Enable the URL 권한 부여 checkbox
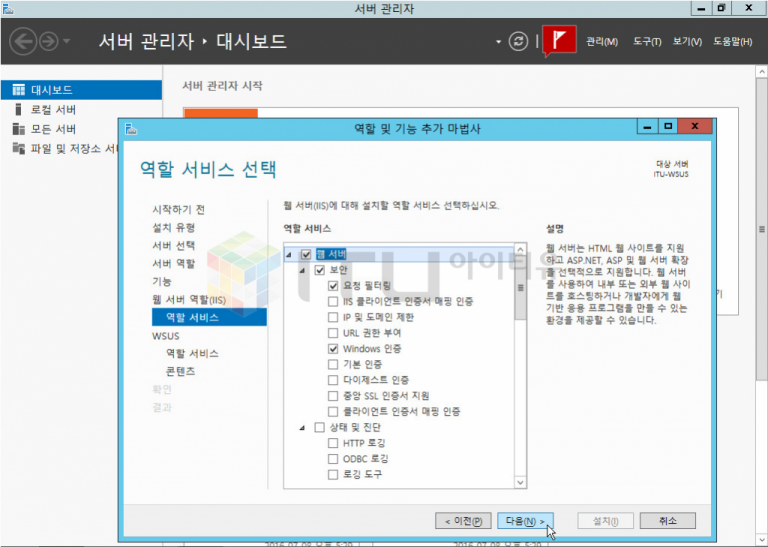Image resolution: width=768 pixels, height=547 pixels. click(333, 333)
